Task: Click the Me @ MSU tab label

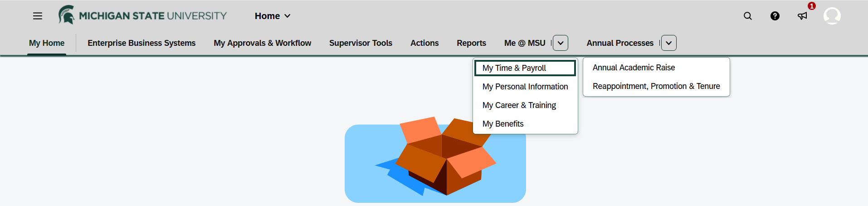Action: coord(525,43)
